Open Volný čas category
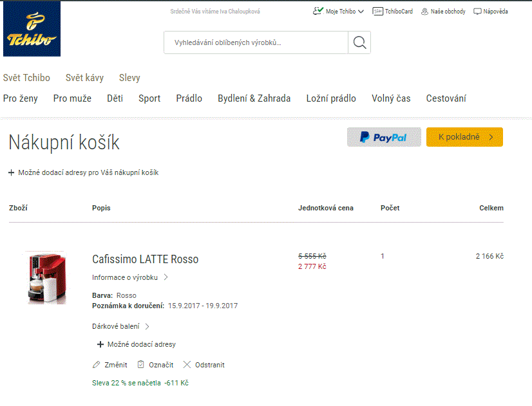Screen dimensions: 532x406 pyautogui.click(x=391, y=98)
